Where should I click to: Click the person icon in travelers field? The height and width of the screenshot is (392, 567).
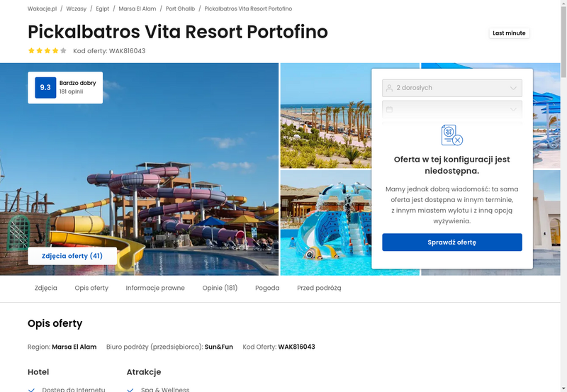click(389, 88)
